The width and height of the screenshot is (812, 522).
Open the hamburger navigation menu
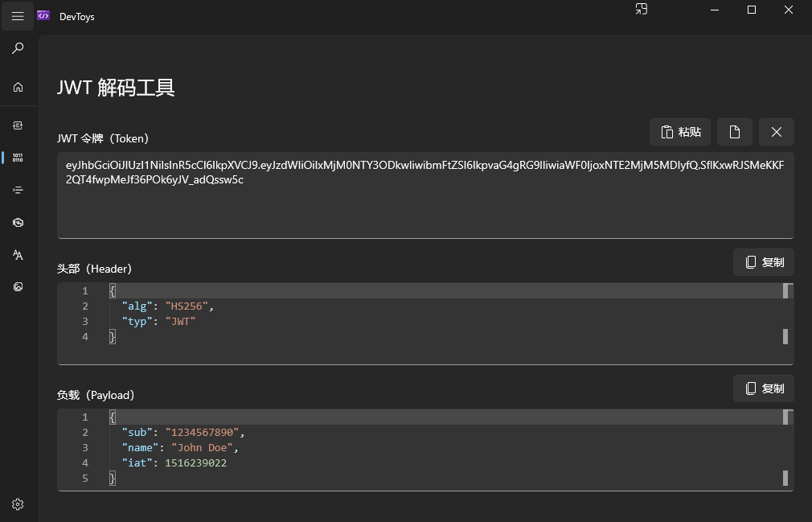pos(18,16)
